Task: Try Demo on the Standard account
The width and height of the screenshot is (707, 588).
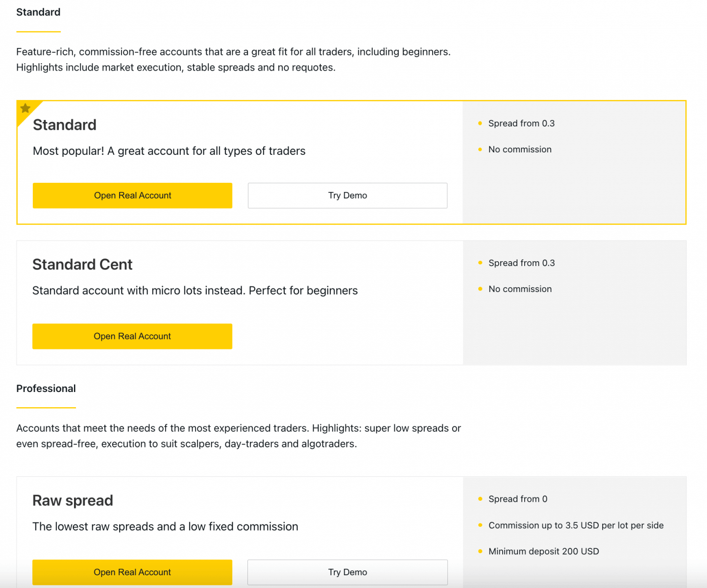Action: pyautogui.click(x=347, y=195)
